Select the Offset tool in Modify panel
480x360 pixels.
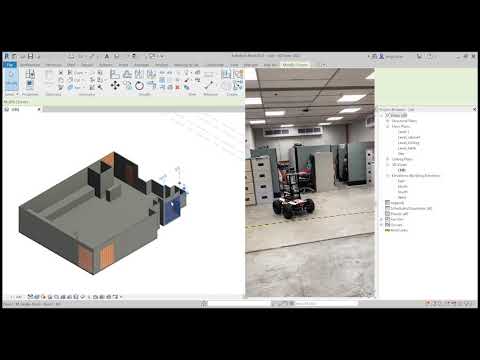coord(127,74)
